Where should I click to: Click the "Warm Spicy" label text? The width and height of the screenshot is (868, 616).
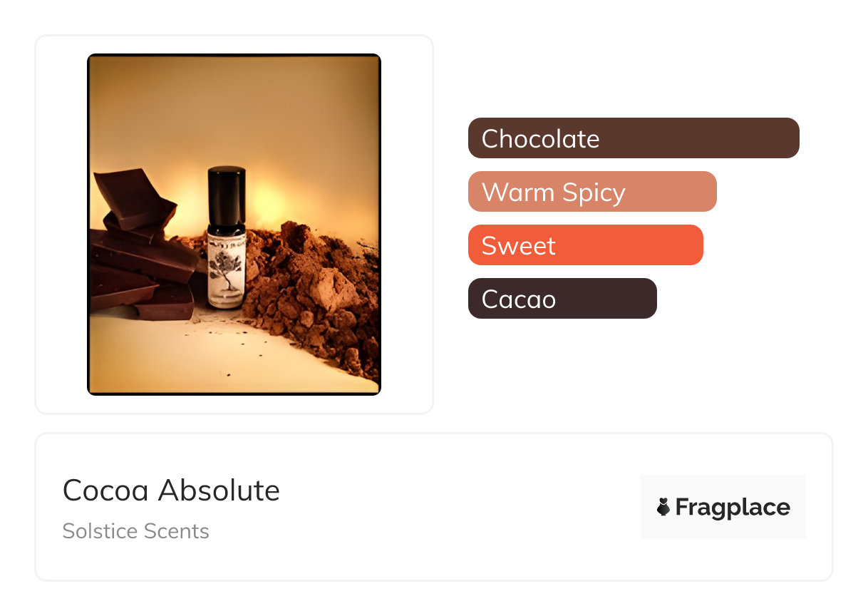pyautogui.click(x=553, y=192)
